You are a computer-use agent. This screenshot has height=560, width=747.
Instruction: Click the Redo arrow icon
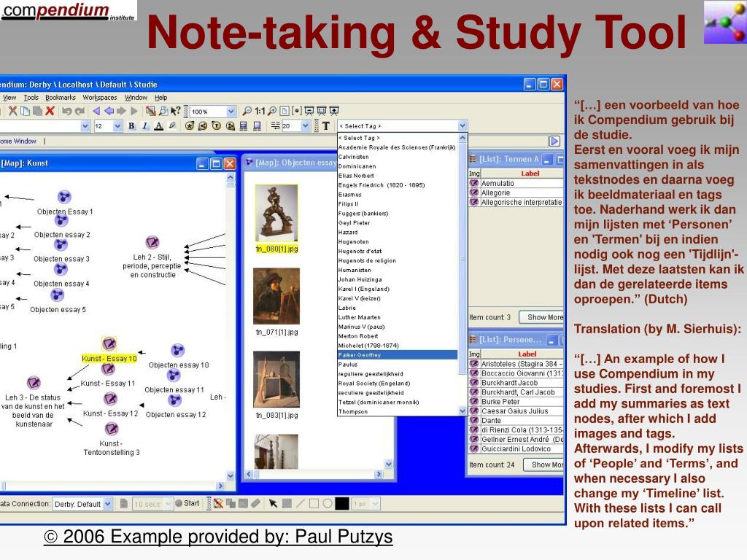click(80, 111)
